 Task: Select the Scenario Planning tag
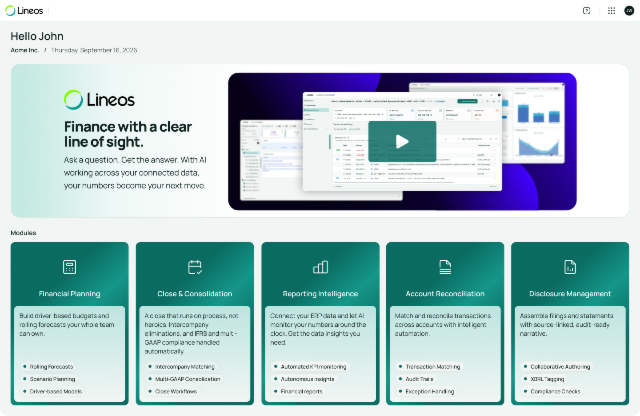pos(49,379)
